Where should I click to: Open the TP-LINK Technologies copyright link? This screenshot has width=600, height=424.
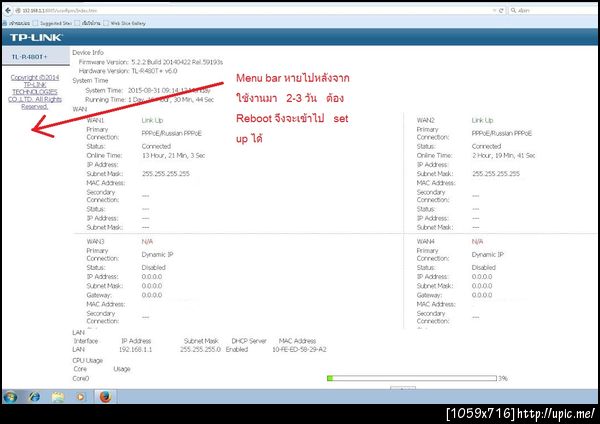pos(35,92)
